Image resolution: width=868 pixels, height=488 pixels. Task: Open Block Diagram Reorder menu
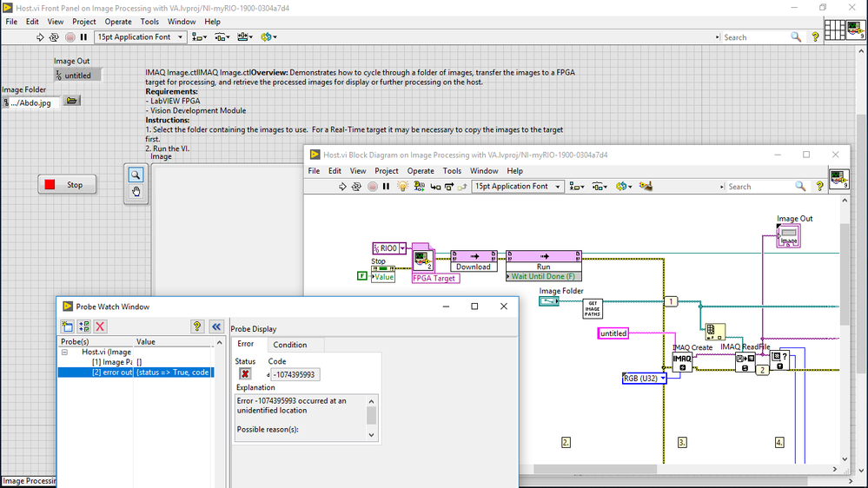click(x=624, y=187)
